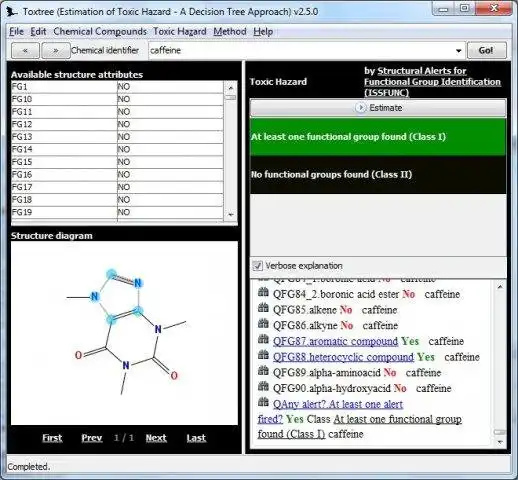Click QFG84_2.boronic acid ester text
Viewport: 518px width, 480px height.
pyautogui.click(x=336, y=295)
